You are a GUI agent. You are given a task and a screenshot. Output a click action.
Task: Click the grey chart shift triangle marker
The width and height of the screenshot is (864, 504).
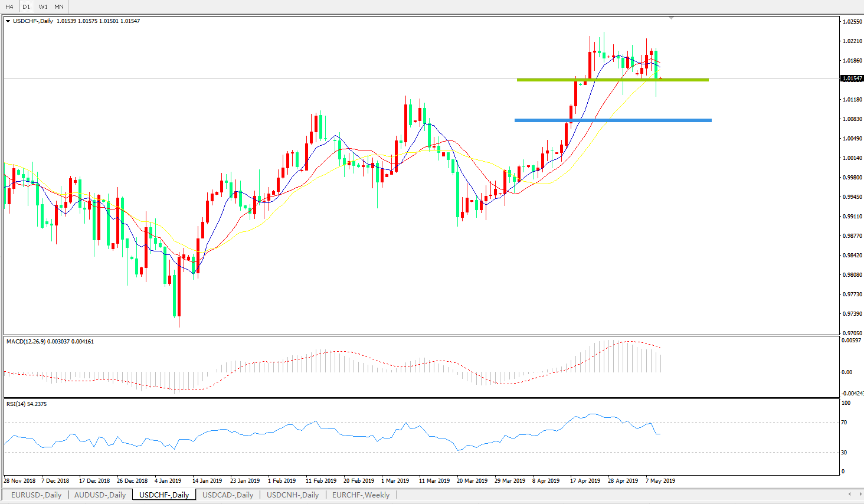pyautogui.click(x=671, y=18)
